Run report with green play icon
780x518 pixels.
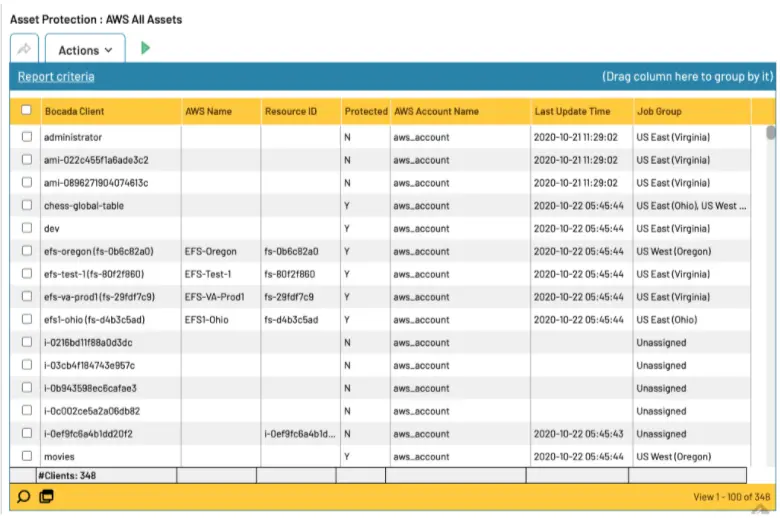[145, 48]
